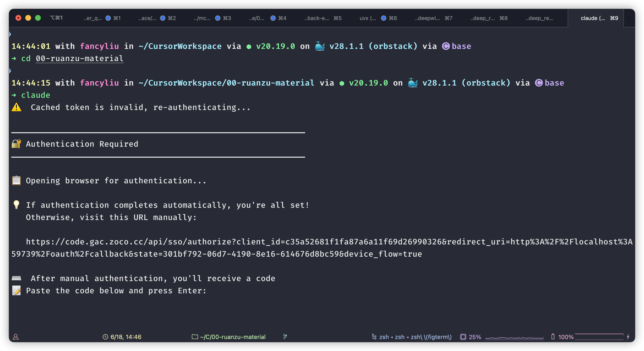Click the battery icon showing 100%

point(553,337)
